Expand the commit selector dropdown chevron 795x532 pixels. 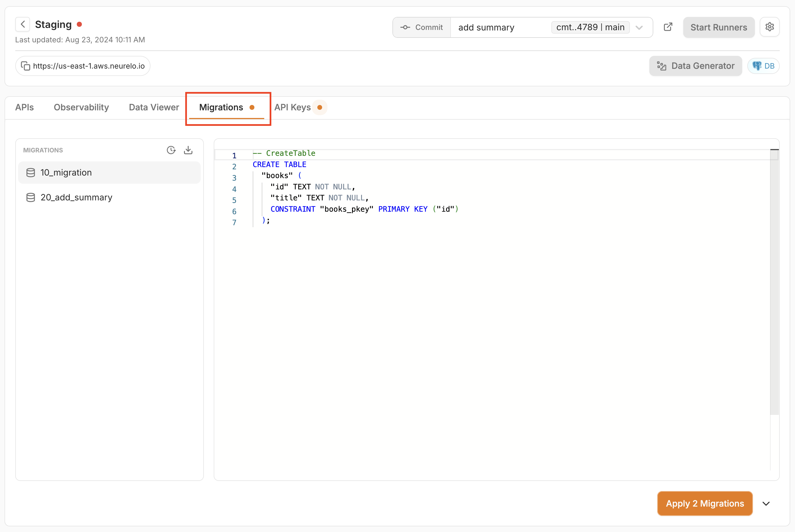pos(639,27)
